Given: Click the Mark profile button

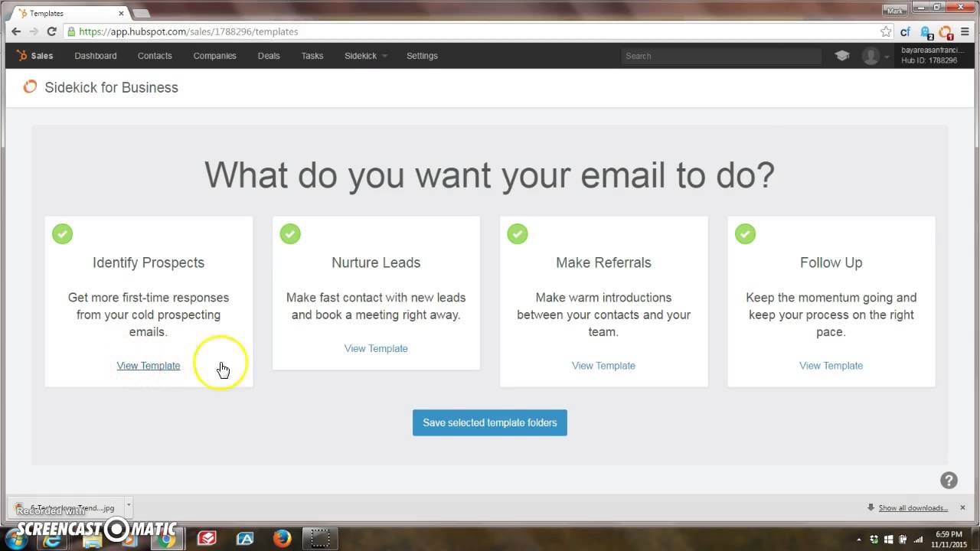Looking at the screenshot, I should click(894, 11).
